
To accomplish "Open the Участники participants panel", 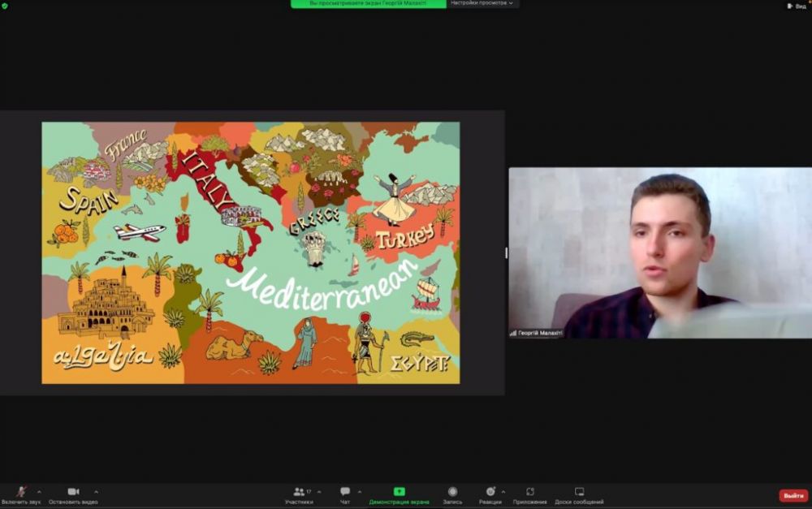I will click(299, 492).
